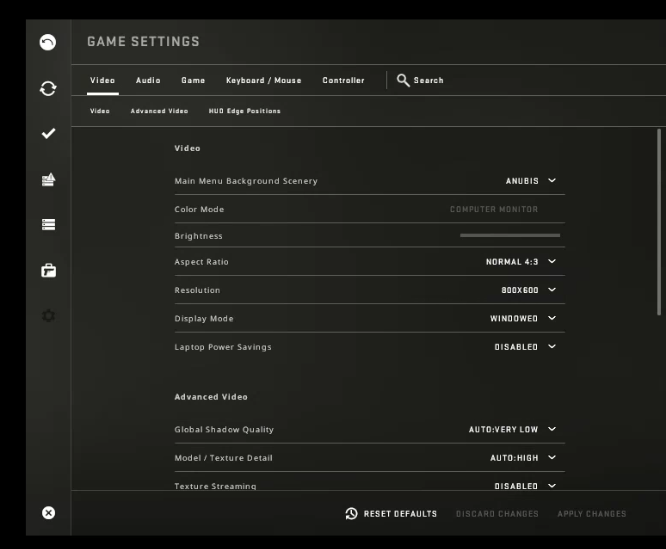Click the Game Settings title
The width and height of the screenshot is (666, 549).
point(143,42)
